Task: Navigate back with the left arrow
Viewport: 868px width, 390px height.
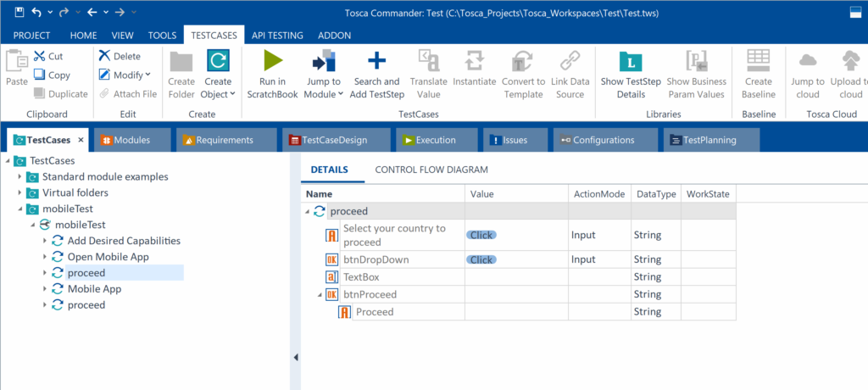Action: click(x=92, y=12)
